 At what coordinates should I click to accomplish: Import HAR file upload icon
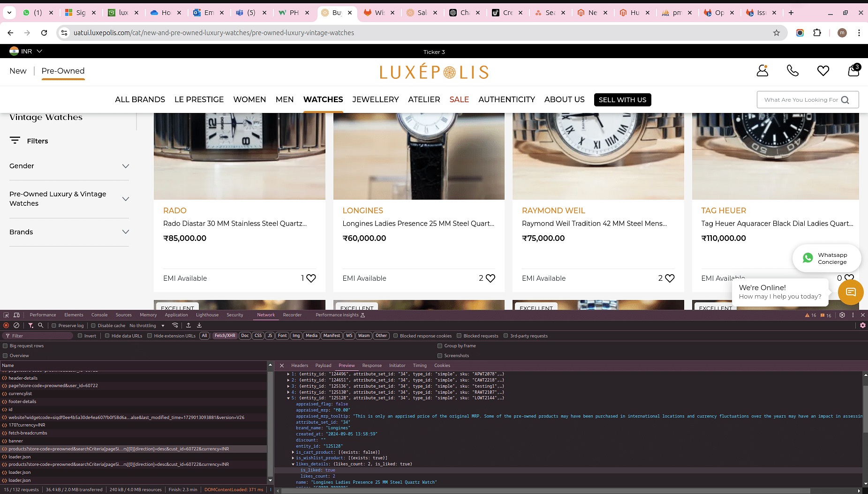click(189, 325)
